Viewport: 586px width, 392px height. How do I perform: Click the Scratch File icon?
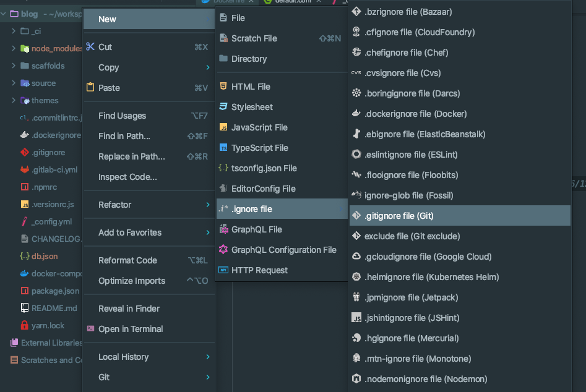click(x=223, y=38)
